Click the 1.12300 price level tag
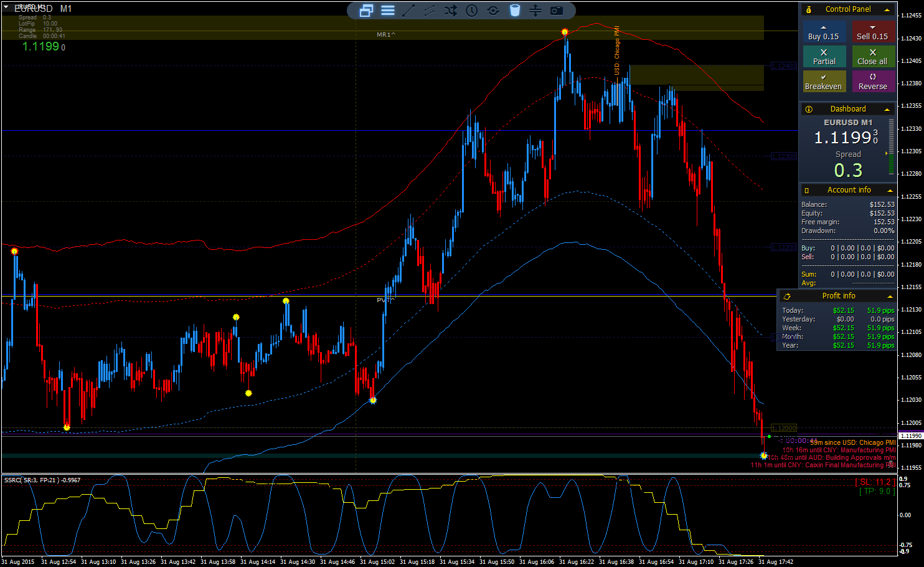Viewport: 924px width, 567px height. click(784, 156)
